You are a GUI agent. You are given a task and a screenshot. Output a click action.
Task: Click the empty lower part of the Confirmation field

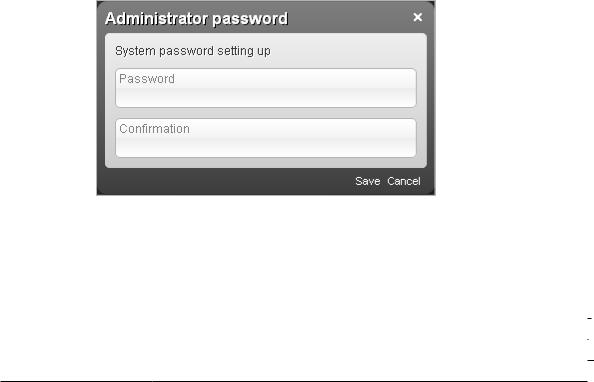pyautogui.click(x=266, y=148)
